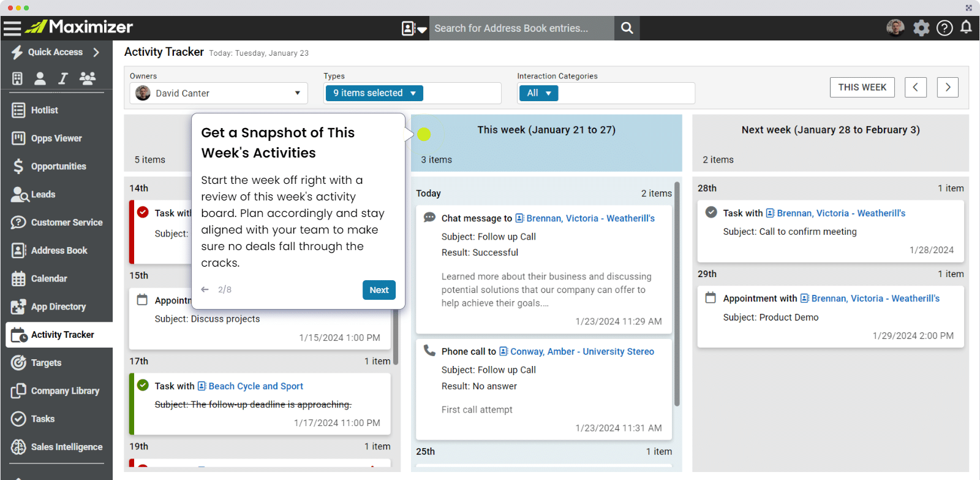Toggle completion of Call to confirm meeting task
The height and width of the screenshot is (480, 980).
pos(711,212)
